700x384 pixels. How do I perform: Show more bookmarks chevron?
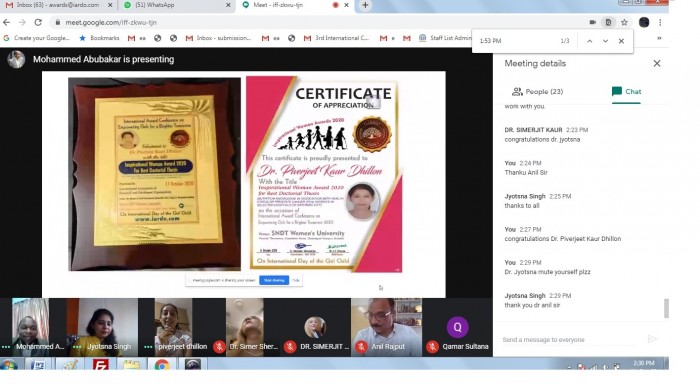click(x=659, y=38)
